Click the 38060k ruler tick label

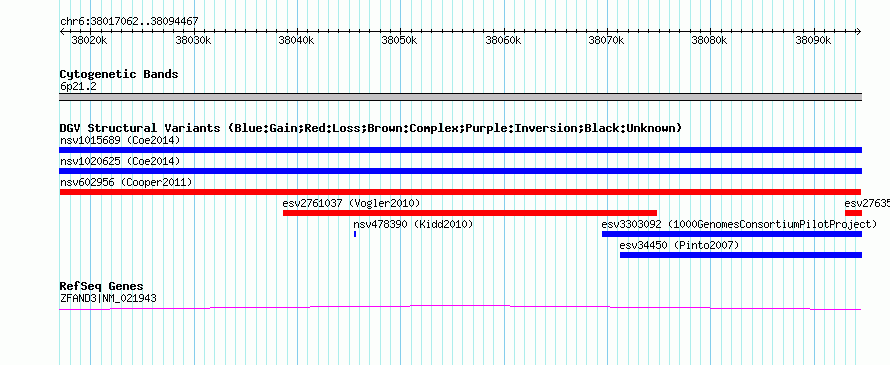click(503, 40)
